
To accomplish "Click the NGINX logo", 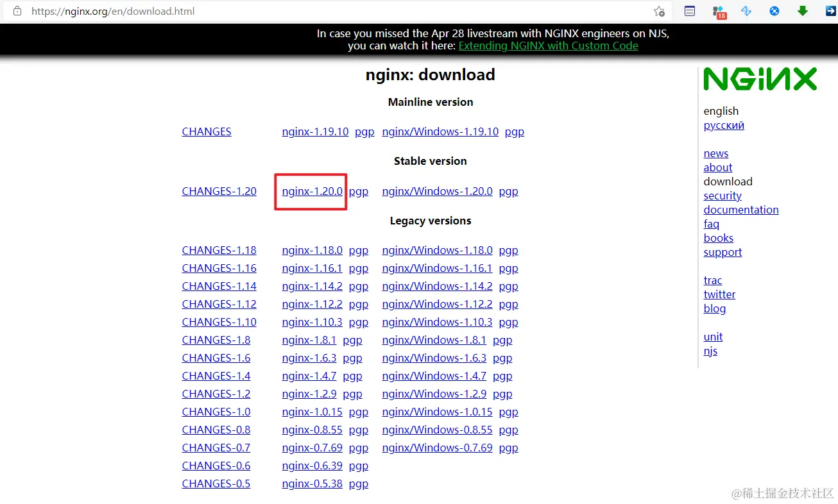I will pyautogui.click(x=760, y=79).
